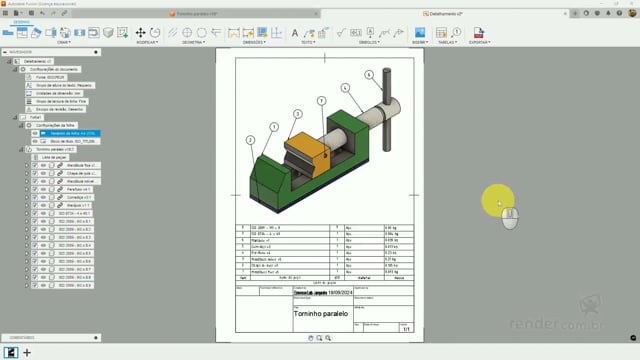Open the data panel grid icon

(x=5, y=13)
